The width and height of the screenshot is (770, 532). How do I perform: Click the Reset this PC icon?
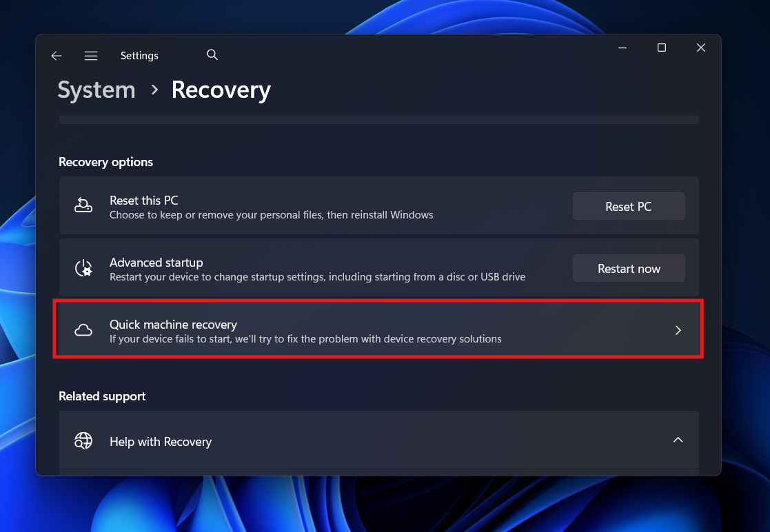[83, 205]
